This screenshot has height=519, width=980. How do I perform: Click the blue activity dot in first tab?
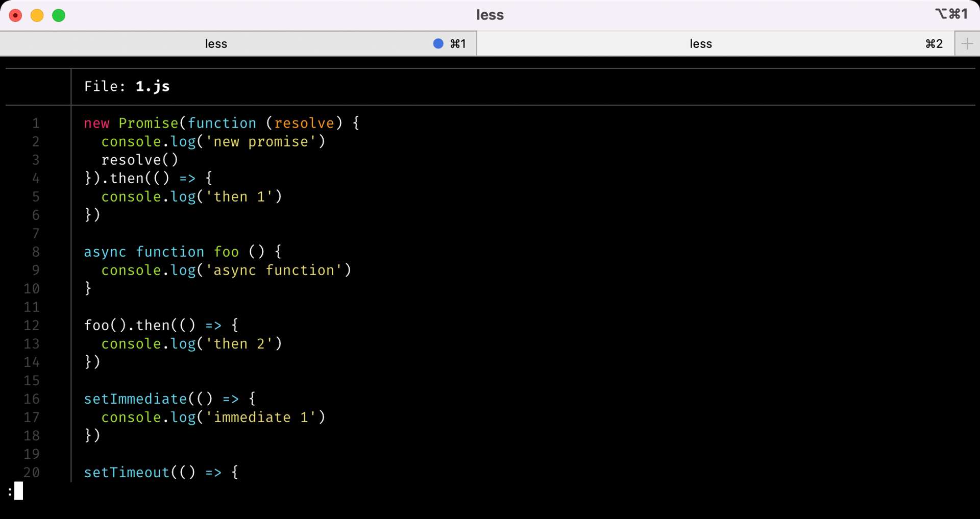tap(438, 44)
